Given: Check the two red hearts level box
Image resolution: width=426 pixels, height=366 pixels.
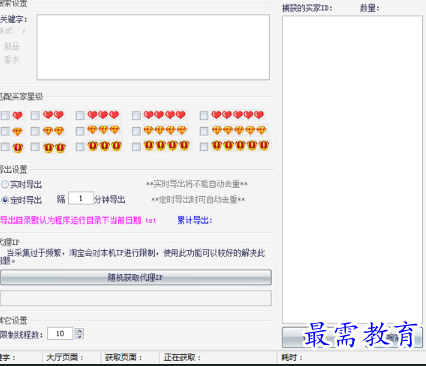Looking at the screenshot, I should 35,116.
